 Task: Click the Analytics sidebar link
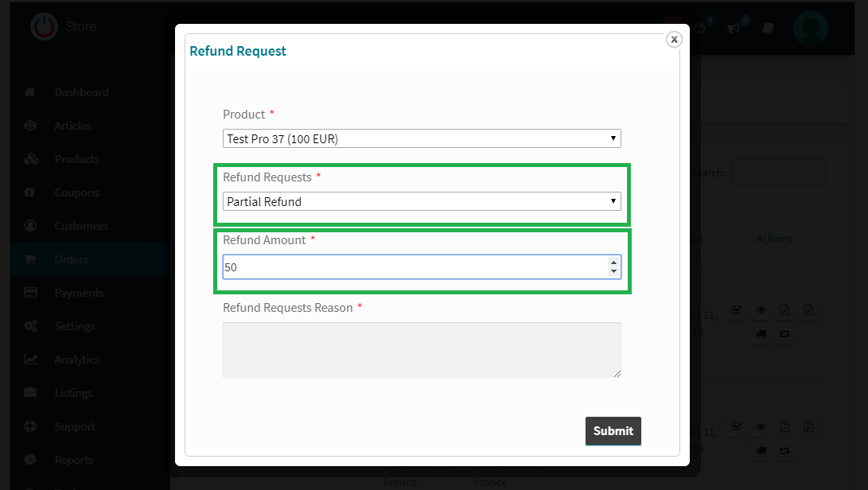(77, 360)
